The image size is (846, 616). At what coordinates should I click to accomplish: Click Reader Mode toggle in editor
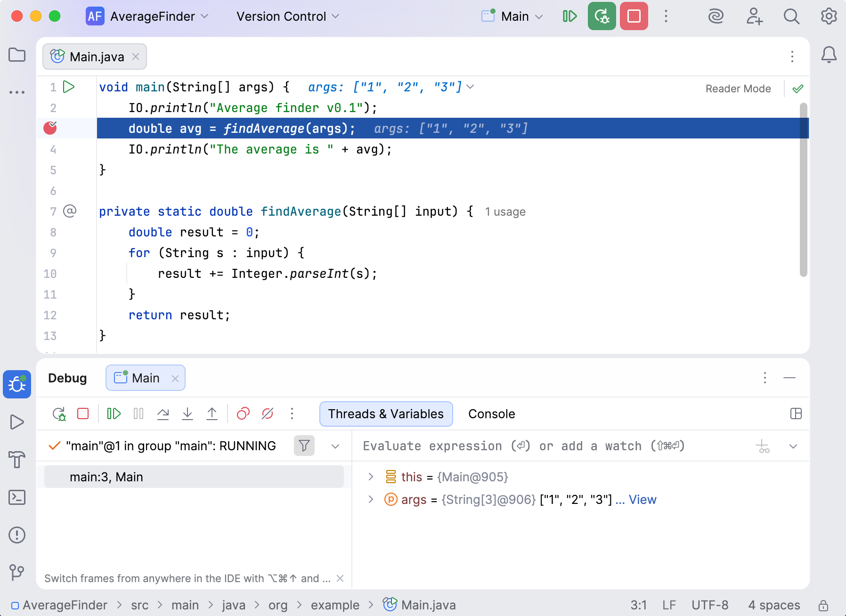point(738,89)
